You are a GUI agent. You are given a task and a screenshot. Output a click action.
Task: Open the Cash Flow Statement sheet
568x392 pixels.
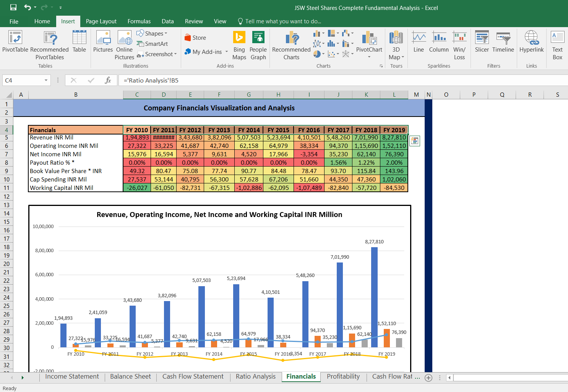pyautogui.click(x=193, y=377)
